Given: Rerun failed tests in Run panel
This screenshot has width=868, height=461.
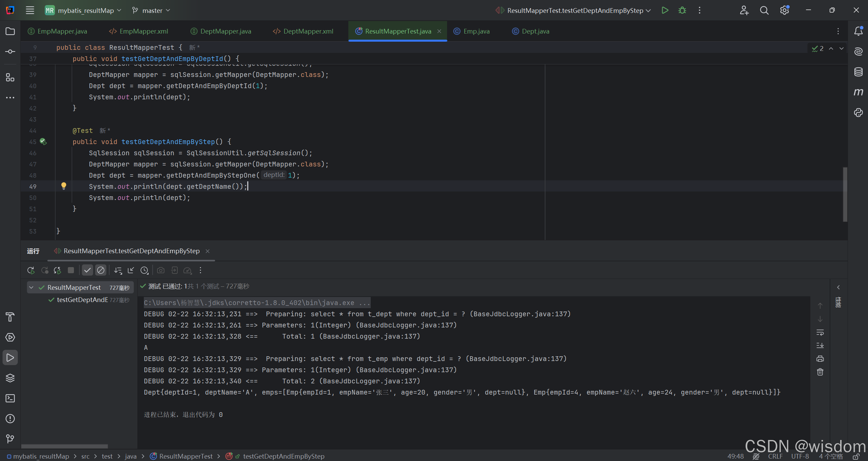Looking at the screenshot, I should (x=44, y=270).
